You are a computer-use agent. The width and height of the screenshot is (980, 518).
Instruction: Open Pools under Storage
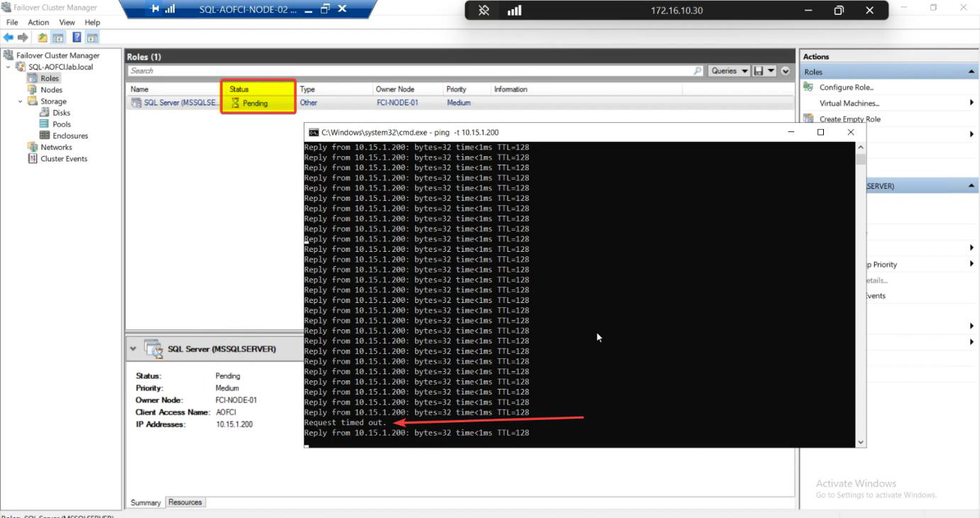[x=62, y=124]
